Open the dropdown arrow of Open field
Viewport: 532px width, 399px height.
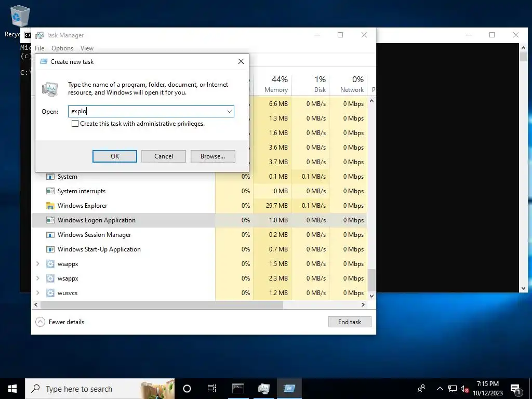pyautogui.click(x=229, y=111)
